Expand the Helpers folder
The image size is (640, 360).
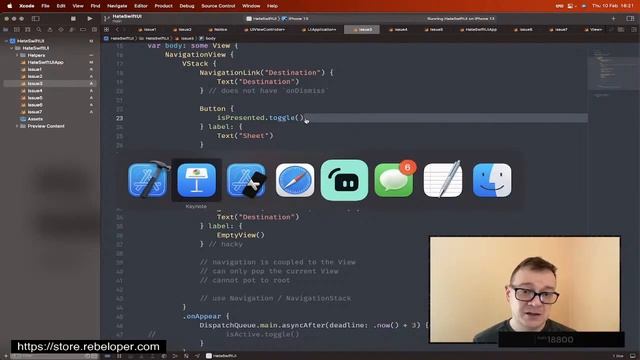pos(17,55)
